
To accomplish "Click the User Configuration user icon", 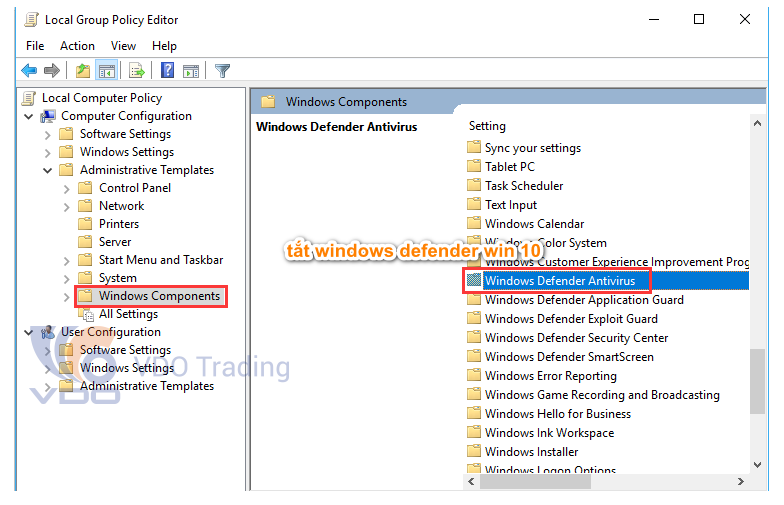I will pos(48,332).
